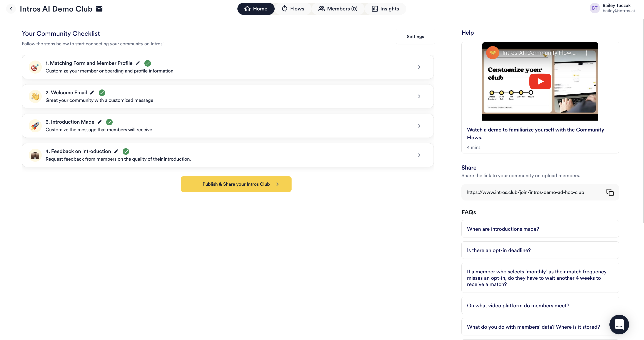644x340 pixels.
Task: Expand FAQ When are introductions made?
Action: click(x=540, y=229)
